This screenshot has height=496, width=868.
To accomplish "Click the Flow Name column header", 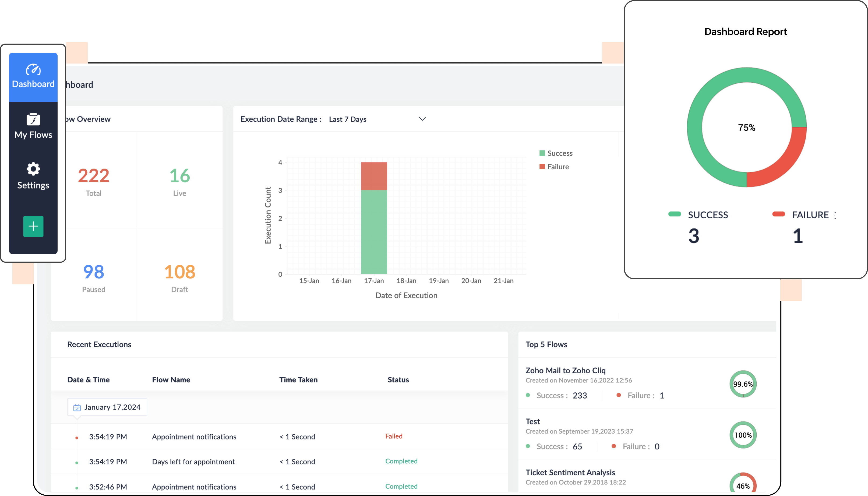I will (171, 379).
